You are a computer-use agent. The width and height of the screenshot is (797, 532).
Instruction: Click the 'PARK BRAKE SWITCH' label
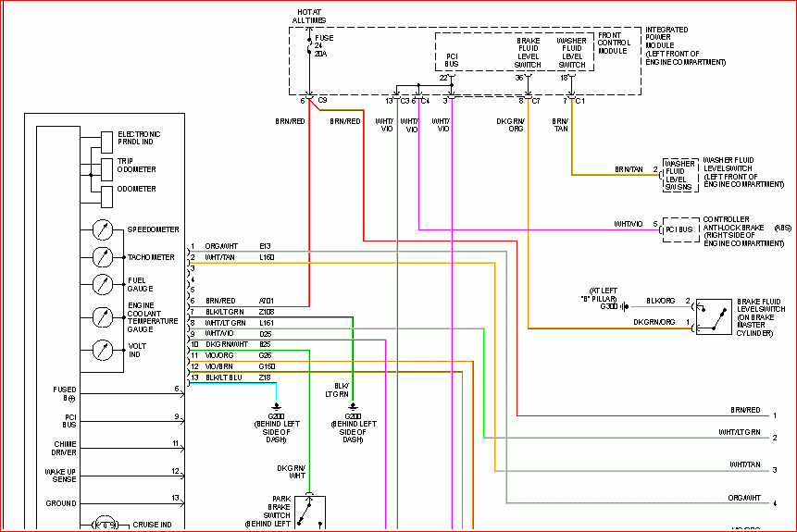276,511
